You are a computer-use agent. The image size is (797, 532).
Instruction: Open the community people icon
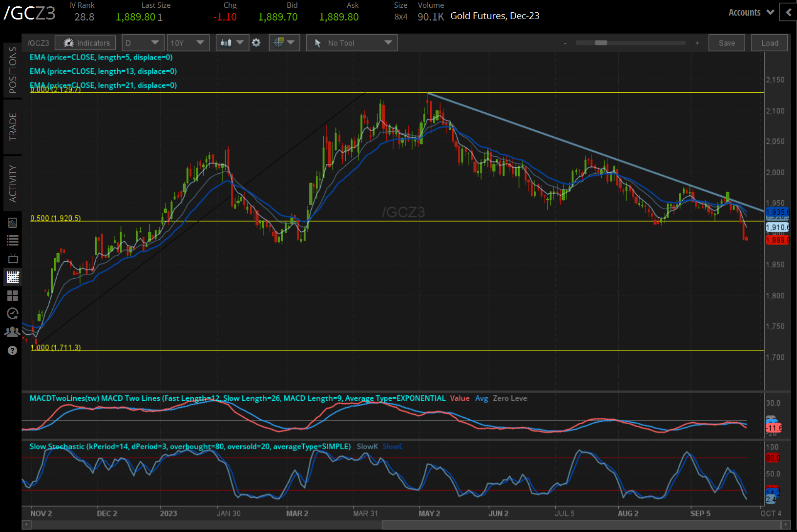coord(13,332)
